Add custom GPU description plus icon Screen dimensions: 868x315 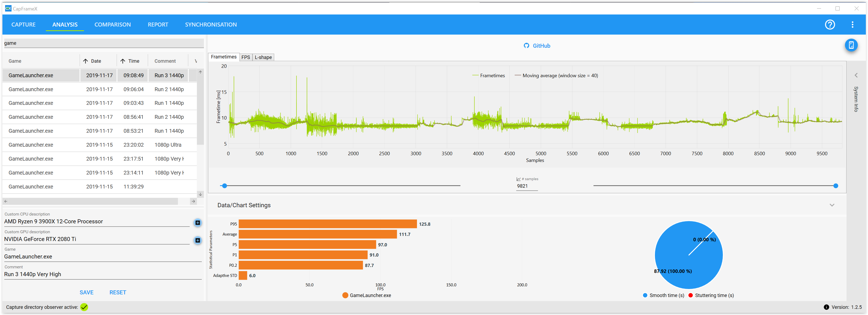click(198, 240)
